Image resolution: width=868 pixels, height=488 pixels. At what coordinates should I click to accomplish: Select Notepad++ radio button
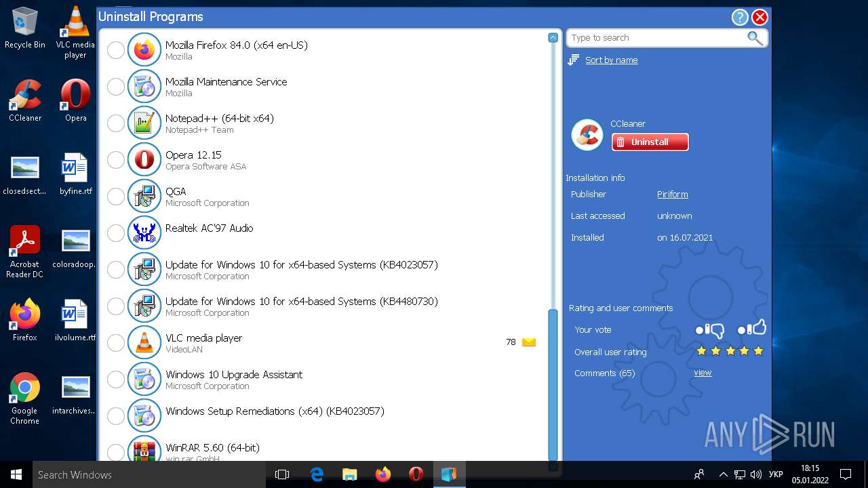116,123
